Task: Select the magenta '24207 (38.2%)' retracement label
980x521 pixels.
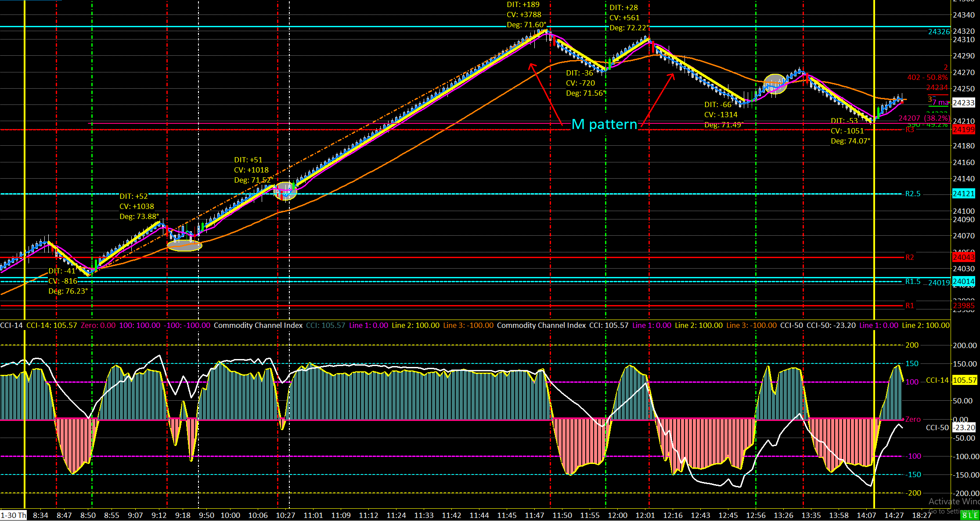Action: click(x=924, y=118)
